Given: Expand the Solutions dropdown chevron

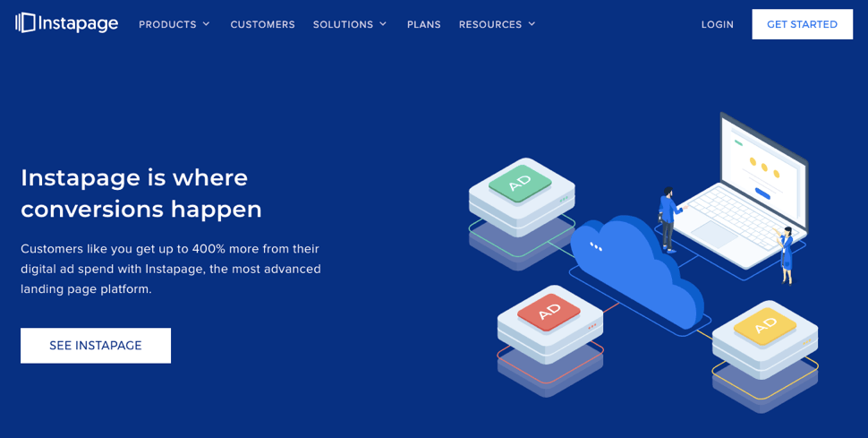Looking at the screenshot, I should [x=383, y=24].
